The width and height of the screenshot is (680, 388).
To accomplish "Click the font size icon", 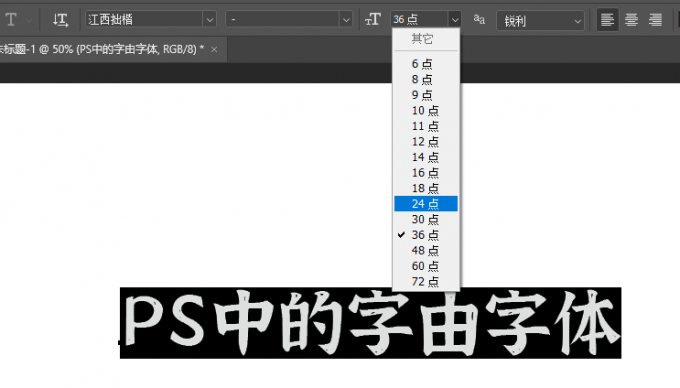I will [x=373, y=20].
